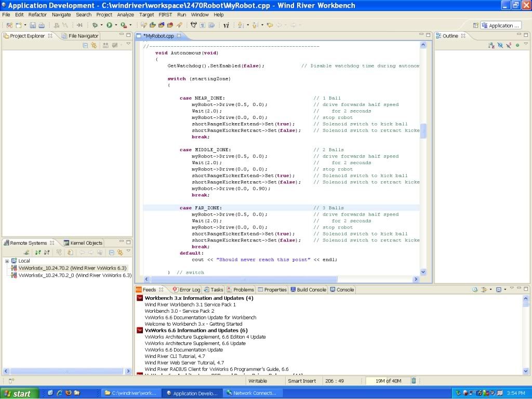Open the Run button dropdown arrow

(x=115, y=25)
